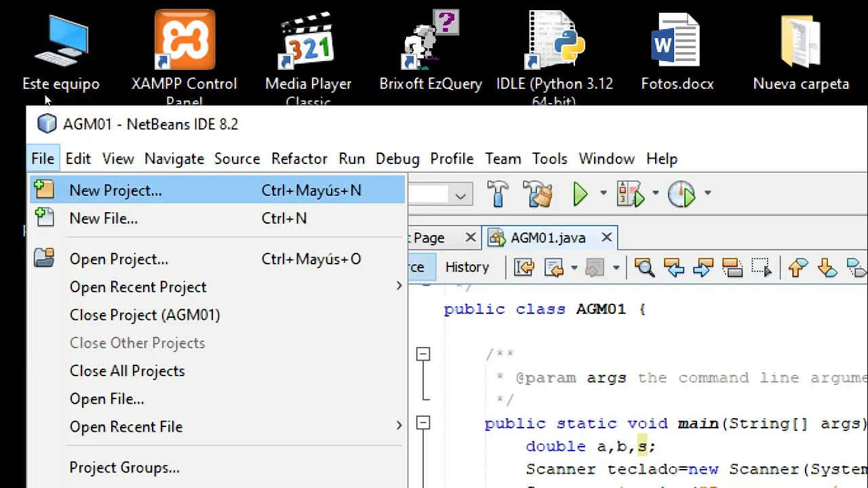The width and height of the screenshot is (868, 488).
Task: Open the Profile menu
Action: point(452,159)
